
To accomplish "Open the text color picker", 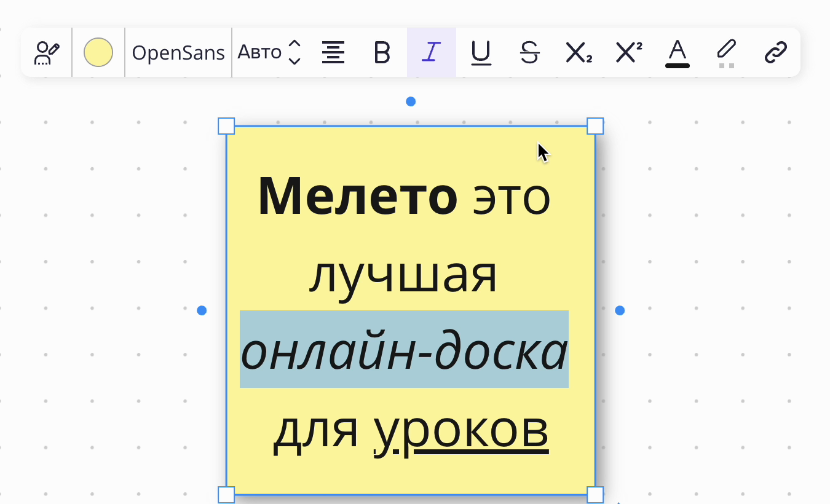I will (x=677, y=53).
